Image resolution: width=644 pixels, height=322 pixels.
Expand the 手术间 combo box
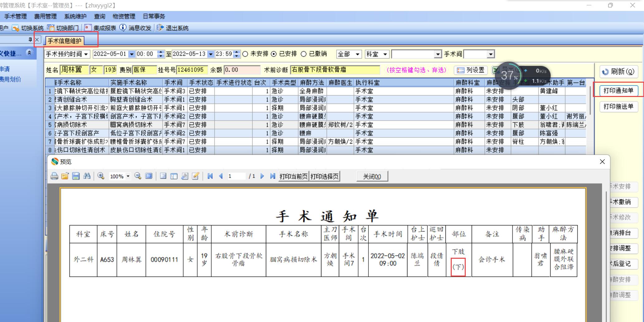coord(491,54)
